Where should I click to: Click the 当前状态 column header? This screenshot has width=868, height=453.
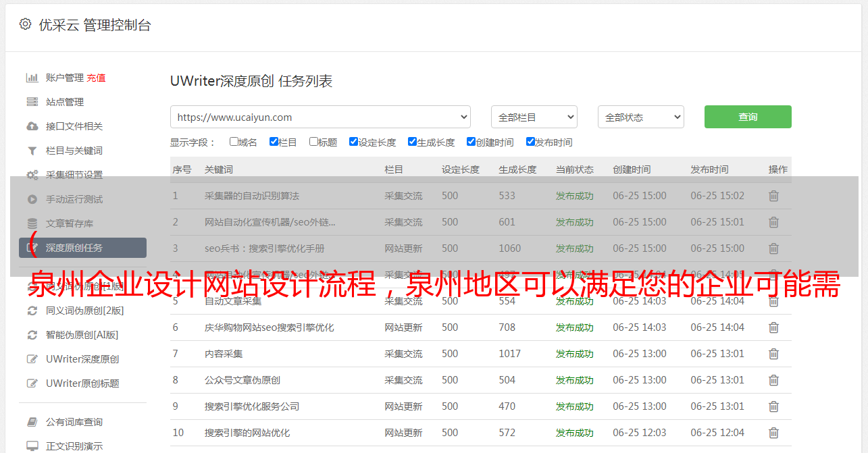click(x=575, y=169)
